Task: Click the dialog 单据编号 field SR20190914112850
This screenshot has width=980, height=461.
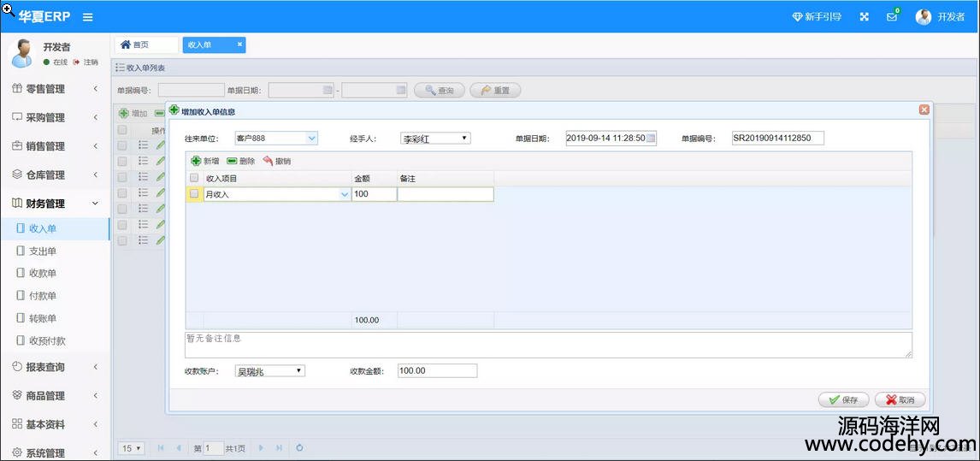Action: pyautogui.click(x=778, y=139)
